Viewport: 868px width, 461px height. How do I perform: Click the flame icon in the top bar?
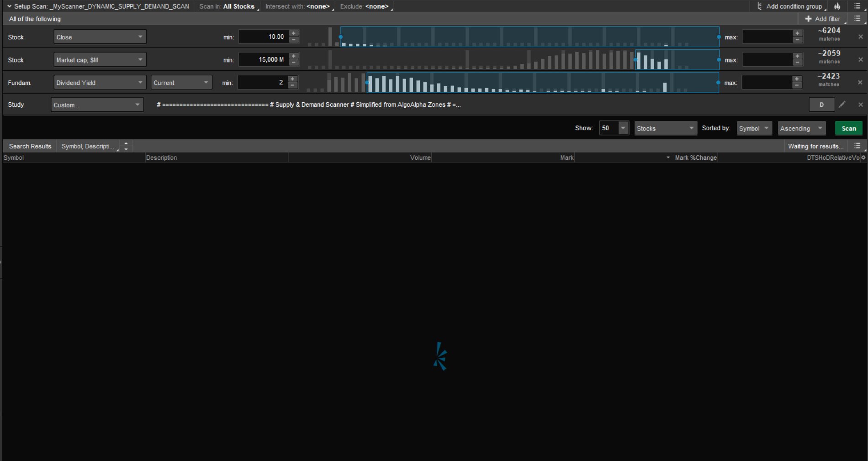pyautogui.click(x=837, y=6)
